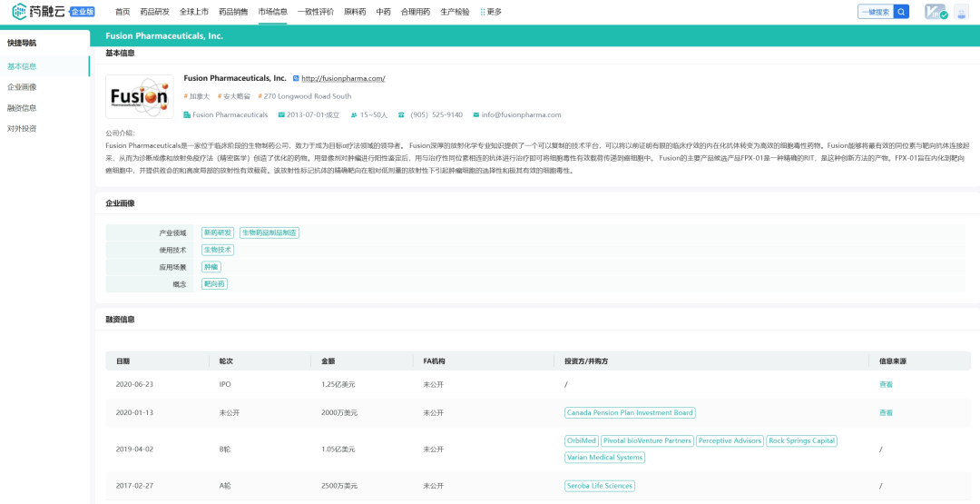Click the Canada Pension Plan Investment Board tag

coord(630,413)
